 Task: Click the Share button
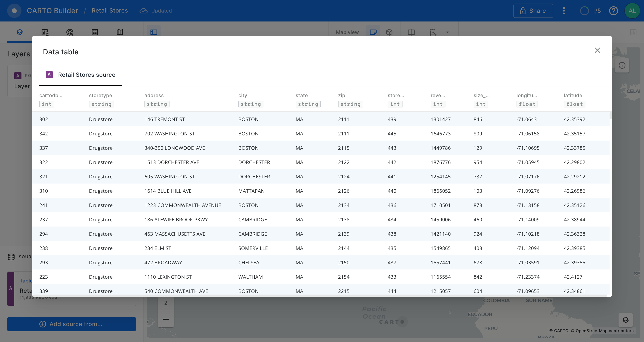[533, 11]
